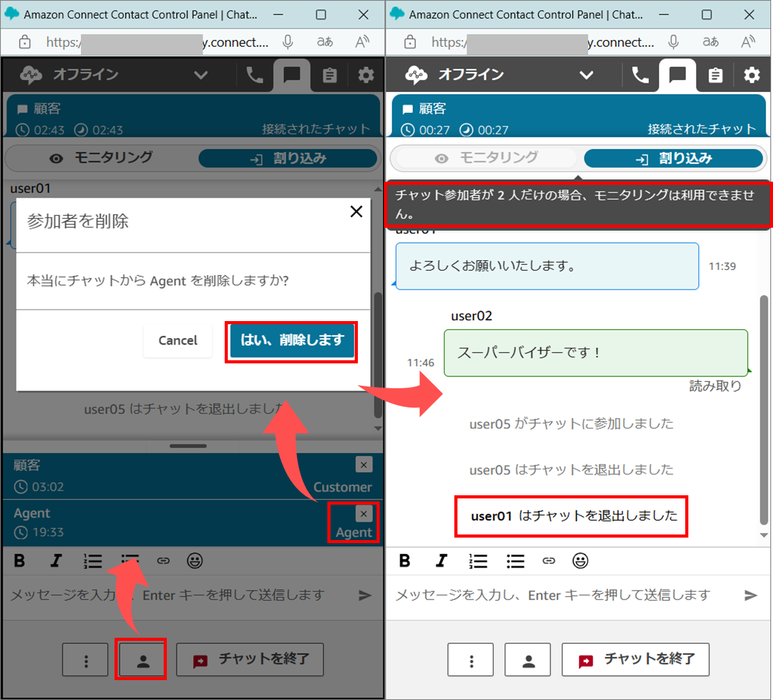This screenshot has width=773, height=700.
Task: Click right browser address bar URL
Action: click(x=543, y=42)
